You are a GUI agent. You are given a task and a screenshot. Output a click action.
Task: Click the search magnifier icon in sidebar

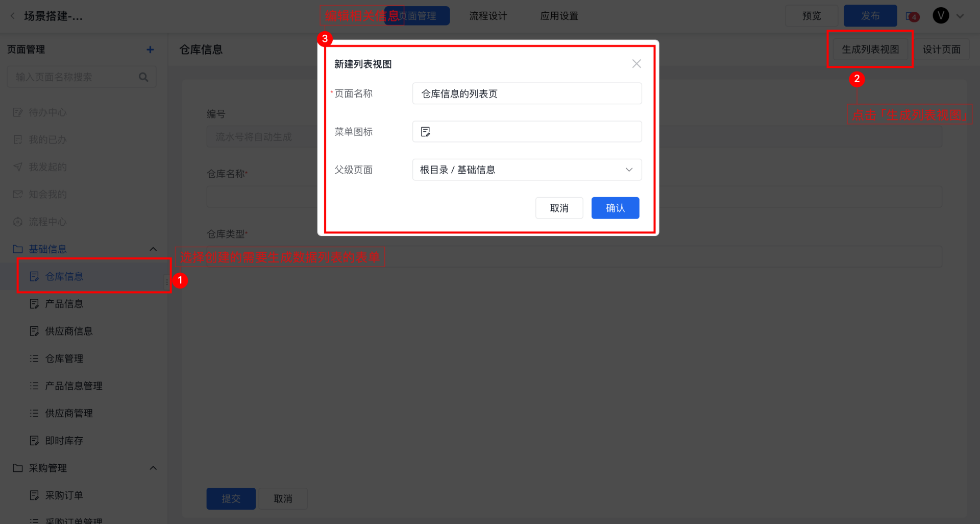click(143, 77)
